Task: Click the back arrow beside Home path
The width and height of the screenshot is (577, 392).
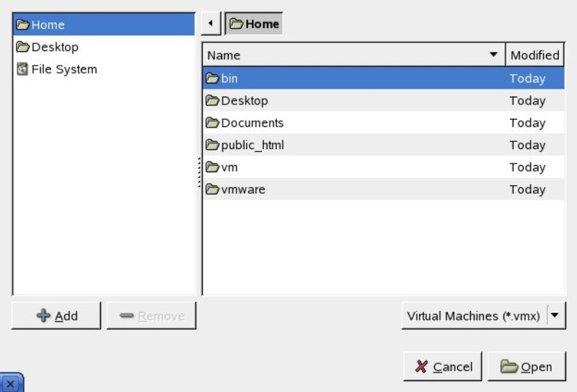Action: (210, 24)
